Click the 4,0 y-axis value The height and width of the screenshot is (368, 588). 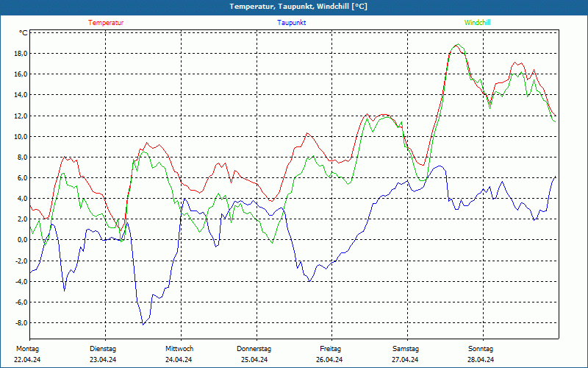coord(22,198)
